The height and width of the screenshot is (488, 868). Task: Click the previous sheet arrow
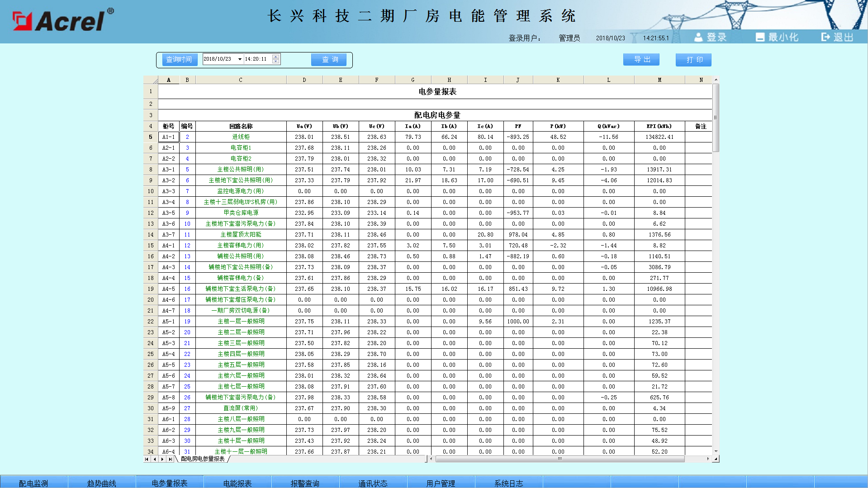point(155,459)
